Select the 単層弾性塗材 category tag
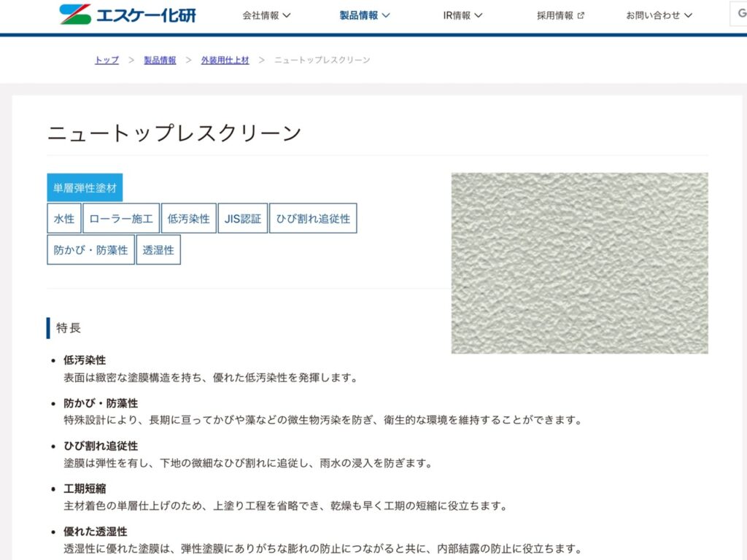The height and width of the screenshot is (560, 747). [85, 187]
